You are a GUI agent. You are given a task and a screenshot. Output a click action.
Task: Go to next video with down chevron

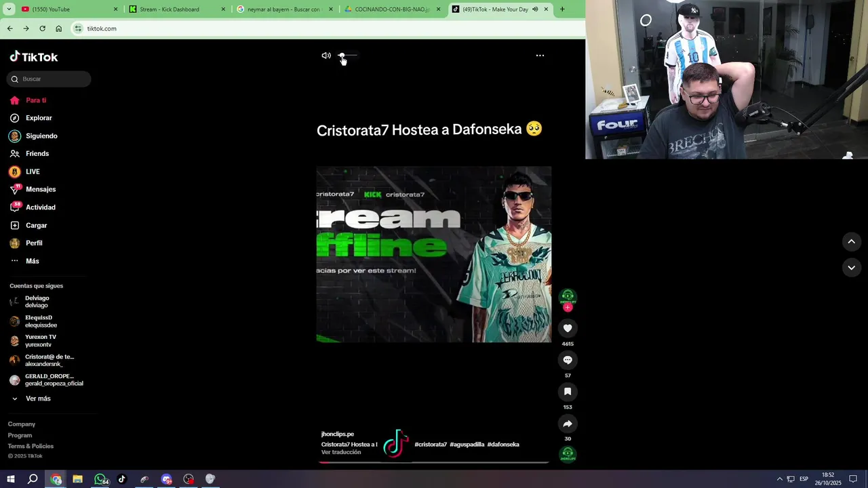point(851,268)
